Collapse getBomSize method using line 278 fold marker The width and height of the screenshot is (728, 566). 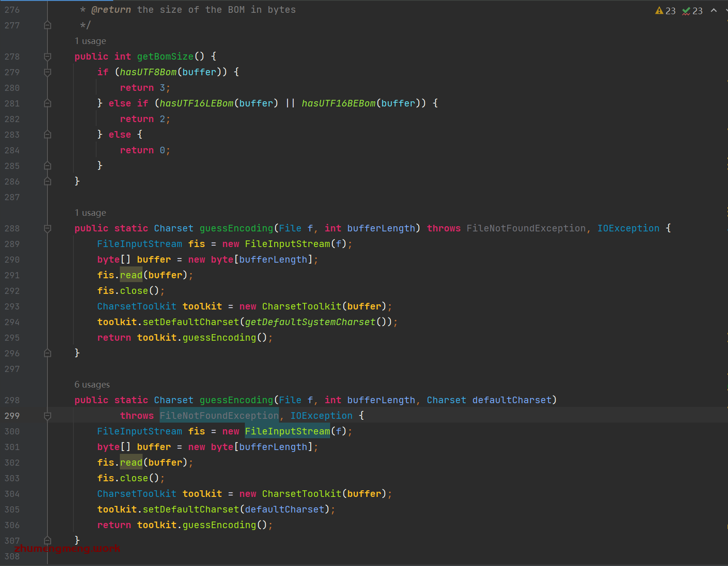coord(47,57)
